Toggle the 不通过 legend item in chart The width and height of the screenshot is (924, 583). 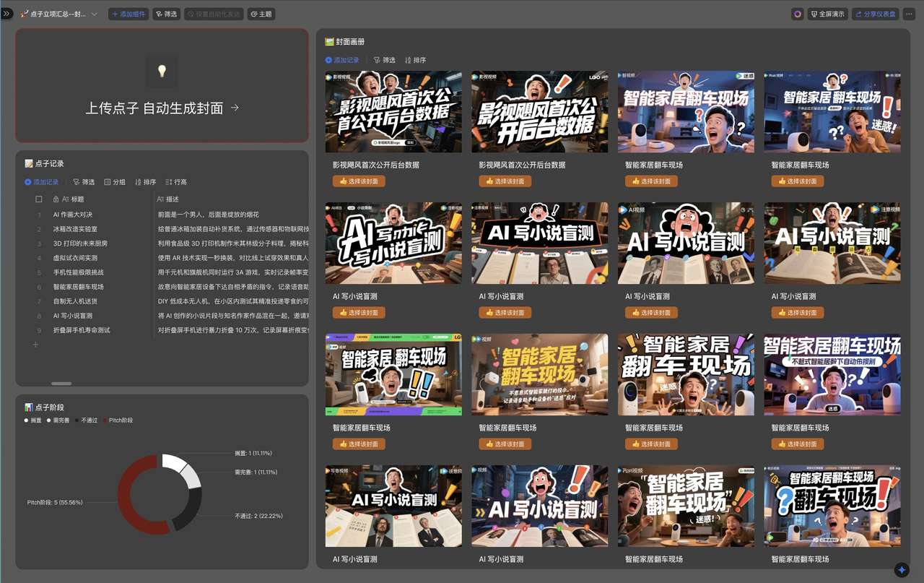click(x=78, y=420)
